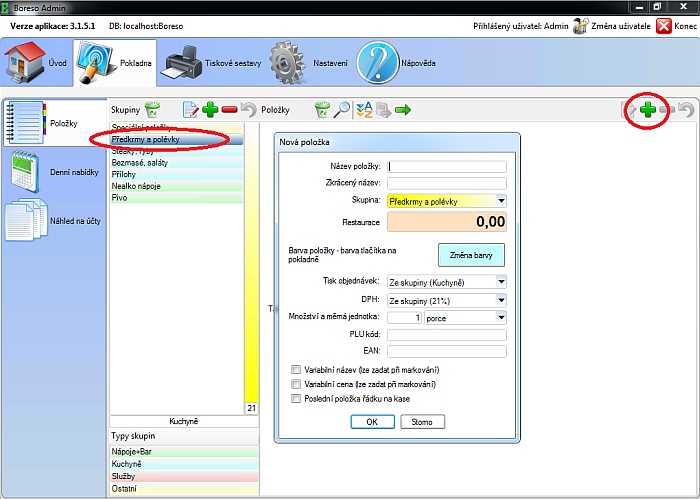Click the Název položky text field
This screenshot has width=700, height=499.
click(x=447, y=167)
